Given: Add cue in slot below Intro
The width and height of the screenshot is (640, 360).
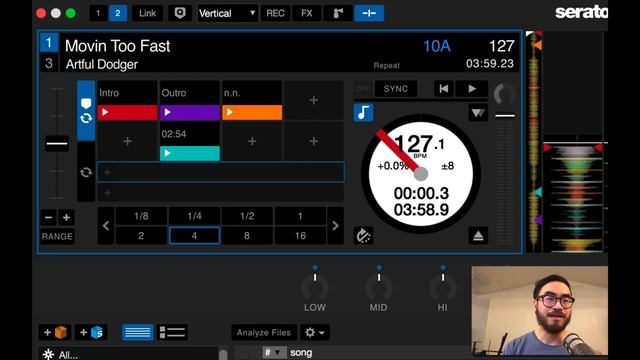Looking at the screenshot, I should pos(127,141).
